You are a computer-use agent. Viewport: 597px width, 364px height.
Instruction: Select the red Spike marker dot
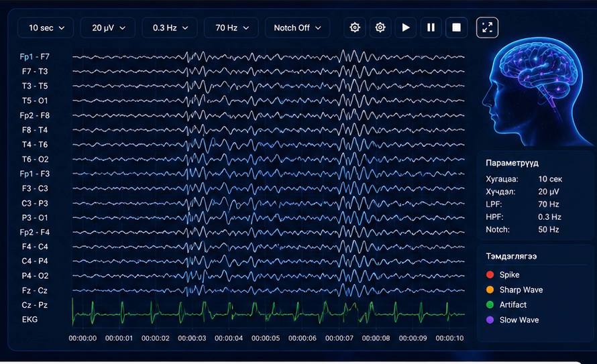pyautogui.click(x=490, y=275)
